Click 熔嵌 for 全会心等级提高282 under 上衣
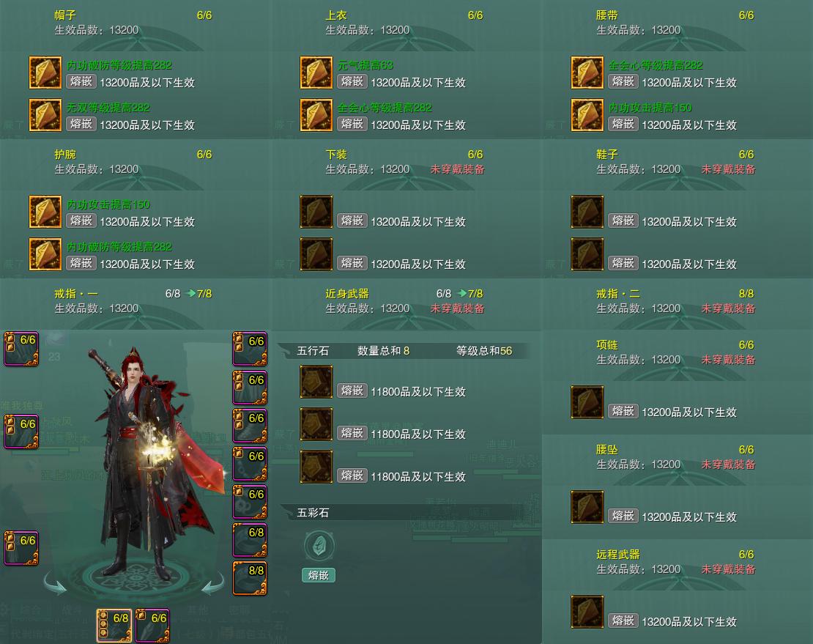Image resolution: width=813 pixels, height=644 pixels. point(352,124)
